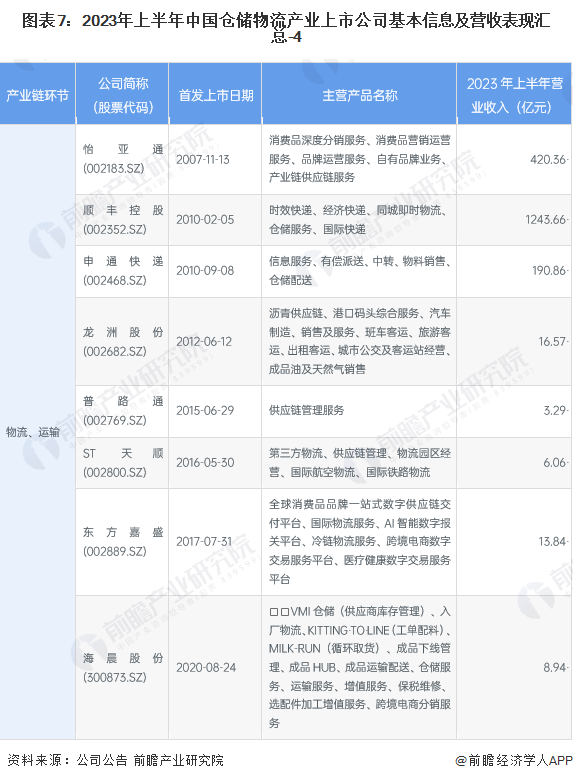Click products cell starting '消费品深度分销服务'
This screenshot has height=781, width=573.
pos(359,159)
